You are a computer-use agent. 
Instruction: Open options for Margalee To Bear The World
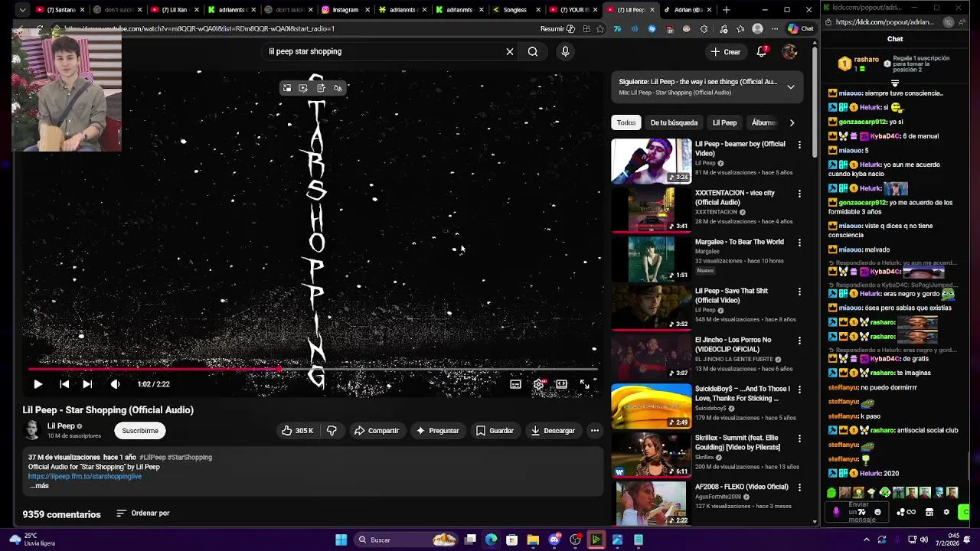[799, 243]
